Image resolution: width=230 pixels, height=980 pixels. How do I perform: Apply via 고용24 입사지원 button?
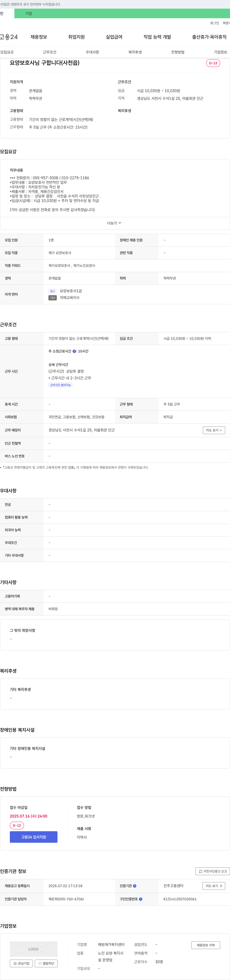pos(34,837)
